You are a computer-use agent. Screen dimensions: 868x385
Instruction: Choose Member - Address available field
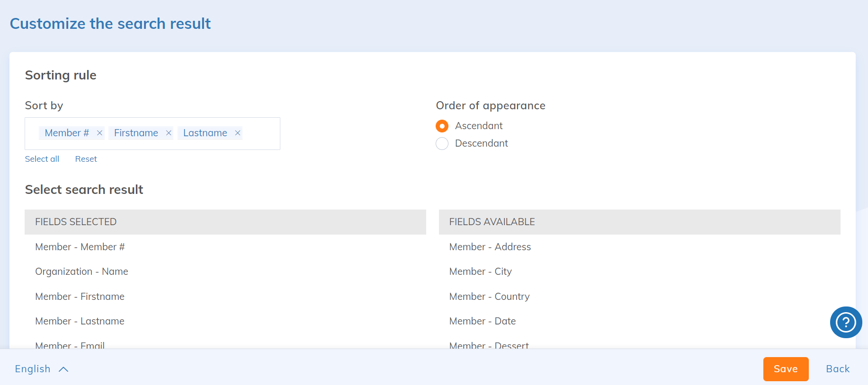click(490, 247)
